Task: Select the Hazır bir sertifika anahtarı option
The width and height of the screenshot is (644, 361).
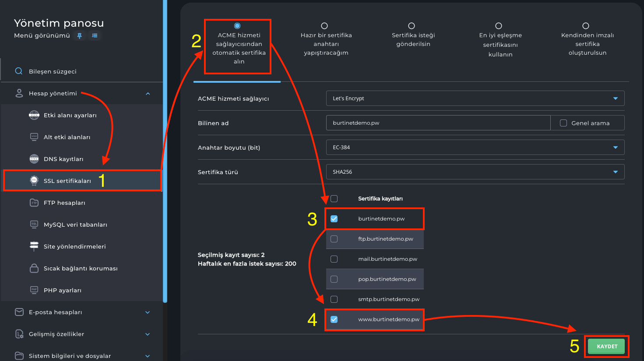Action: [324, 26]
